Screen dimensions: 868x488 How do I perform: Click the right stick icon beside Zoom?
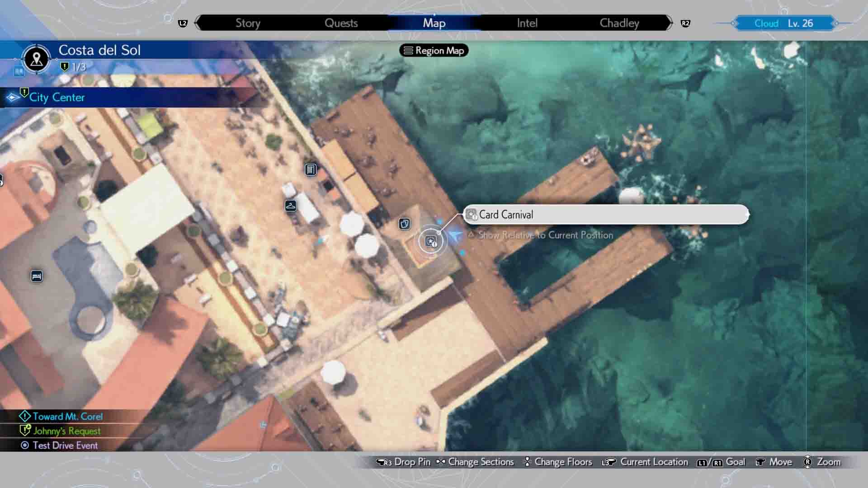pos(807,462)
